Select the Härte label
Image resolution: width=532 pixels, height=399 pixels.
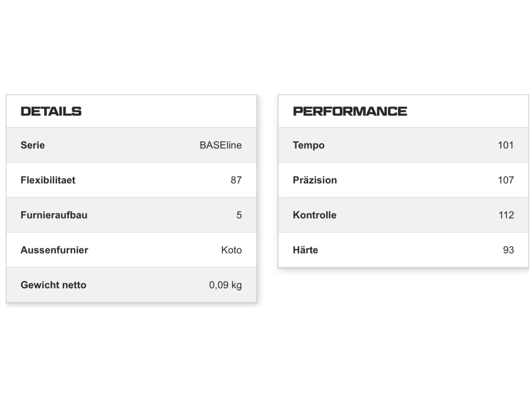305,250
